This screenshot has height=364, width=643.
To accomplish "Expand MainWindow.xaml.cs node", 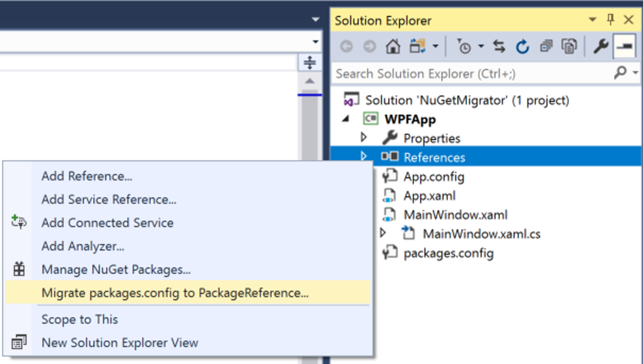I will (382, 234).
